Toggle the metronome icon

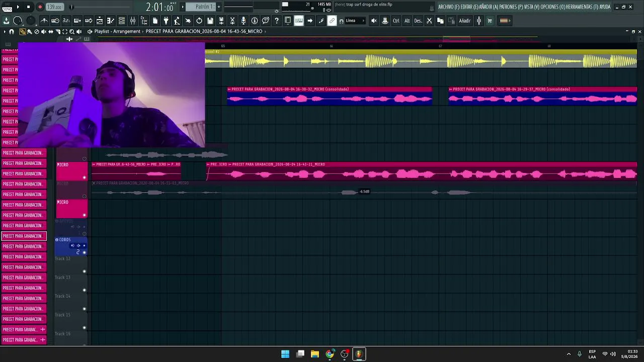[44, 21]
